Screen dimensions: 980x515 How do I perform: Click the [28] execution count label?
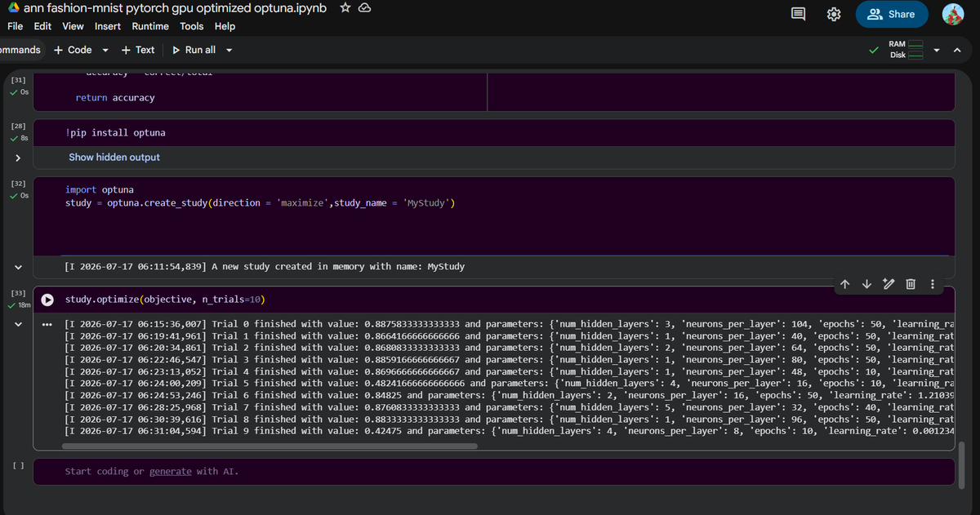tap(17, 127)
